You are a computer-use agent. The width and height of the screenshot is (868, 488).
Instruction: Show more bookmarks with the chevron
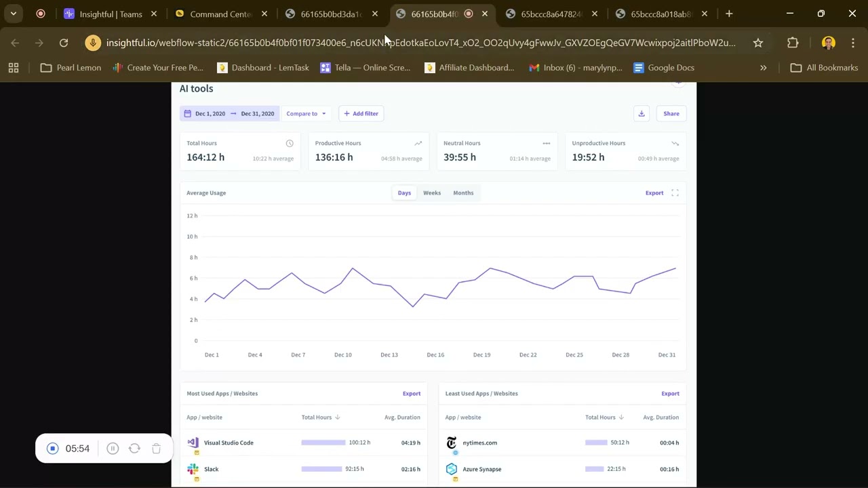point(763,68)
